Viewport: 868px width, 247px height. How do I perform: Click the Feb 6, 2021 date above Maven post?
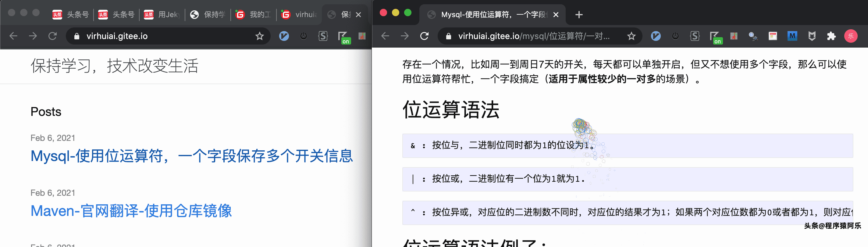click(52, 193)
